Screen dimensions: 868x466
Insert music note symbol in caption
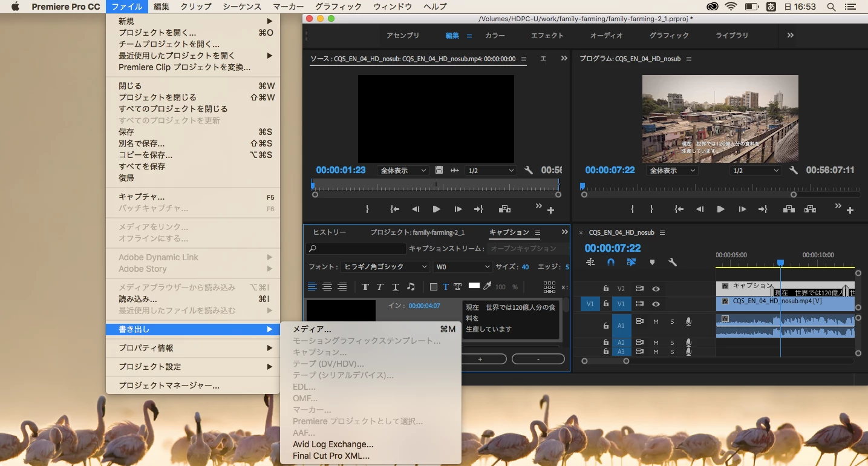click(411, 287)
